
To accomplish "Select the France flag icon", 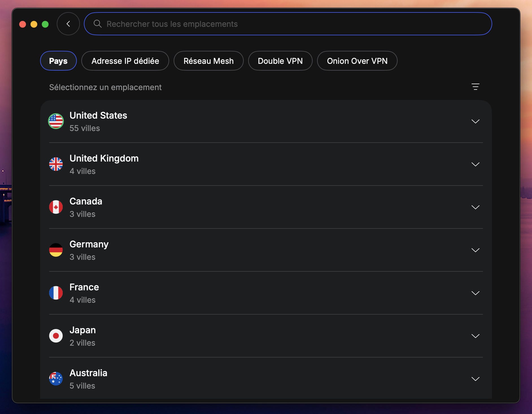I will coord(56,293).
